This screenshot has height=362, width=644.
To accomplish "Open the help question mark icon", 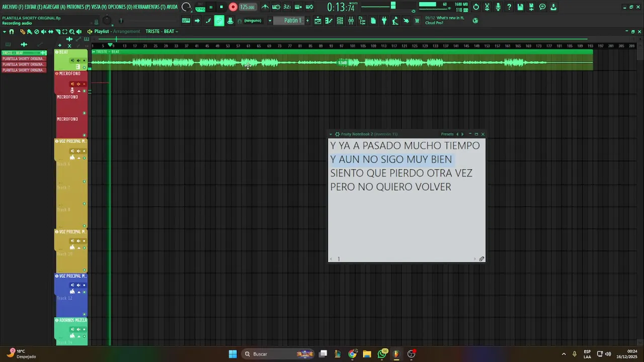I will [x=509, y=7].
